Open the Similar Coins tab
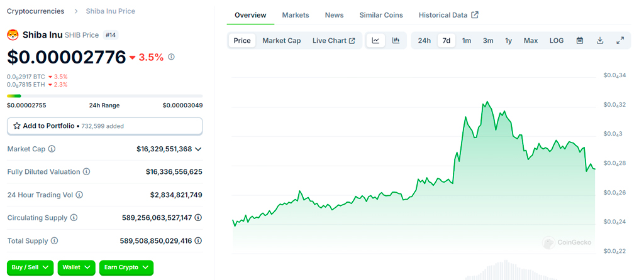Viewport: 644px width, 280px height. (x=381, y=15)
